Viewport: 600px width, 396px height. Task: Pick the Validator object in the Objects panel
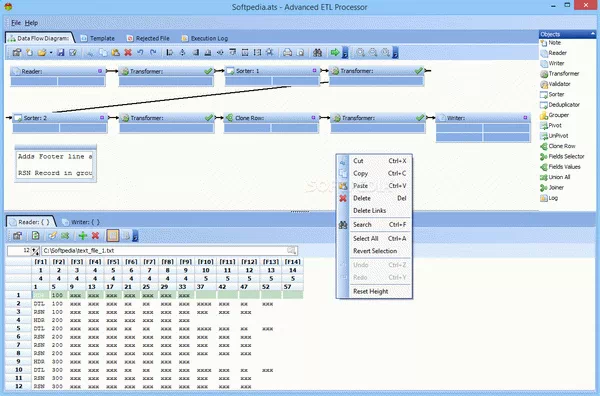[555, 84]
